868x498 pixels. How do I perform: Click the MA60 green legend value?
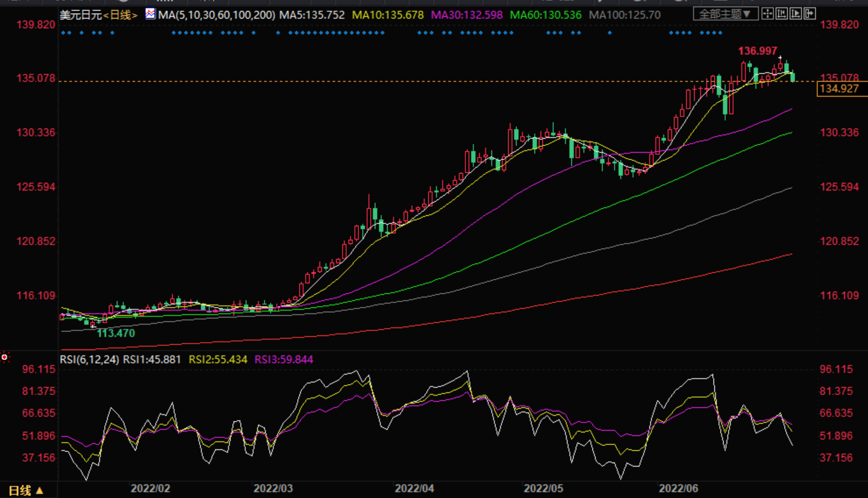point(545,15)
